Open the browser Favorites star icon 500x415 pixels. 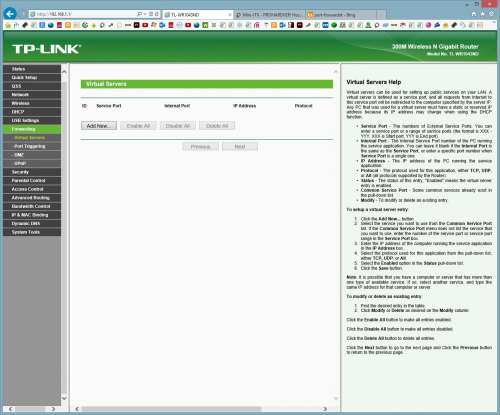click(482, 14)
